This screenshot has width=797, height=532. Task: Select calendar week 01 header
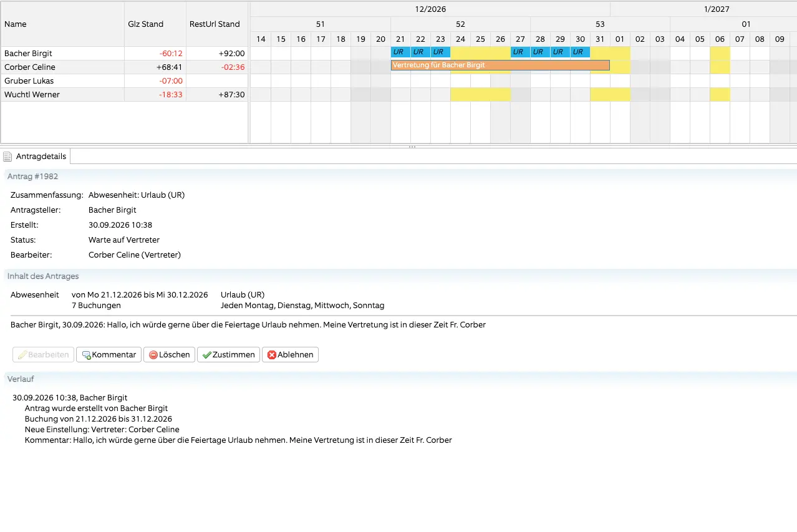pyautogui.click(x=733, y=24)
